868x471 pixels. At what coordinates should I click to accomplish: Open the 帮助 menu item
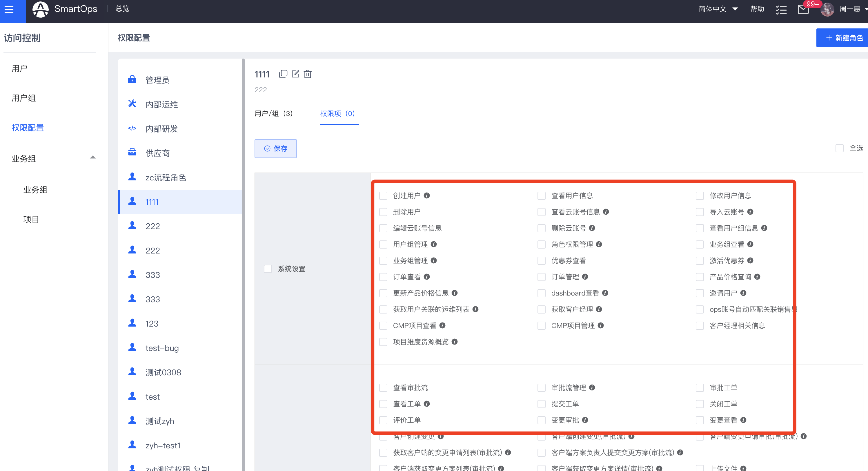(757, 9)
